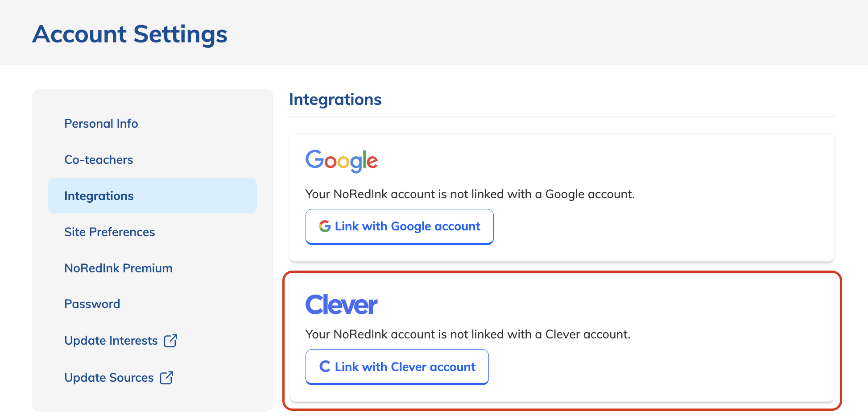
Task: Select Personal Info in the sidebar
Action: pos(101,123)
